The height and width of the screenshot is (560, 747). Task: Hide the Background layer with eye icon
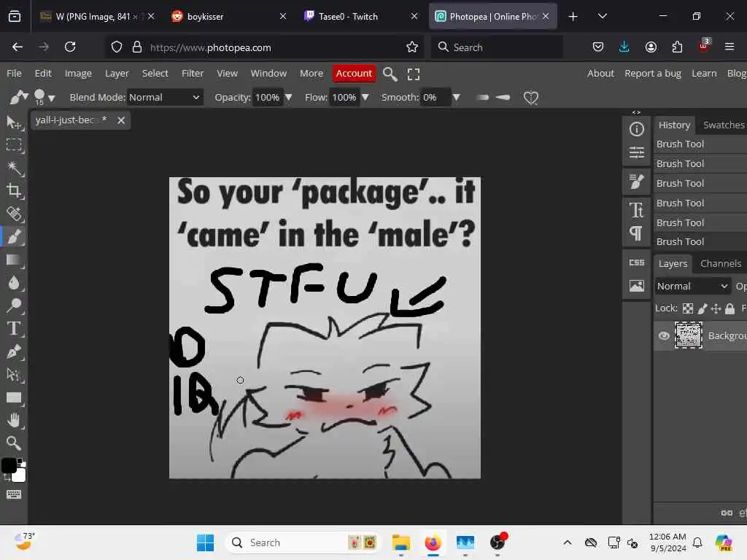pos(664,335)
